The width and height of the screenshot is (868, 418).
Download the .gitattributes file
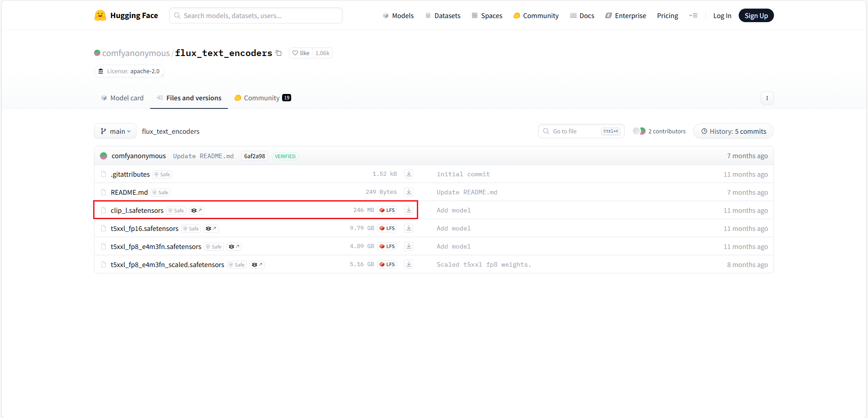point(409,174)
